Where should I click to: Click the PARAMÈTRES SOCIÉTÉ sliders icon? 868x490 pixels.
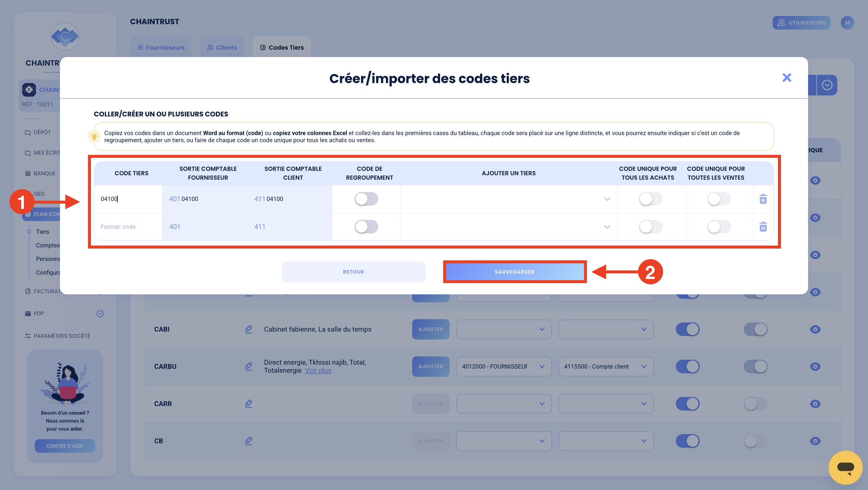[x=28, y=335]
